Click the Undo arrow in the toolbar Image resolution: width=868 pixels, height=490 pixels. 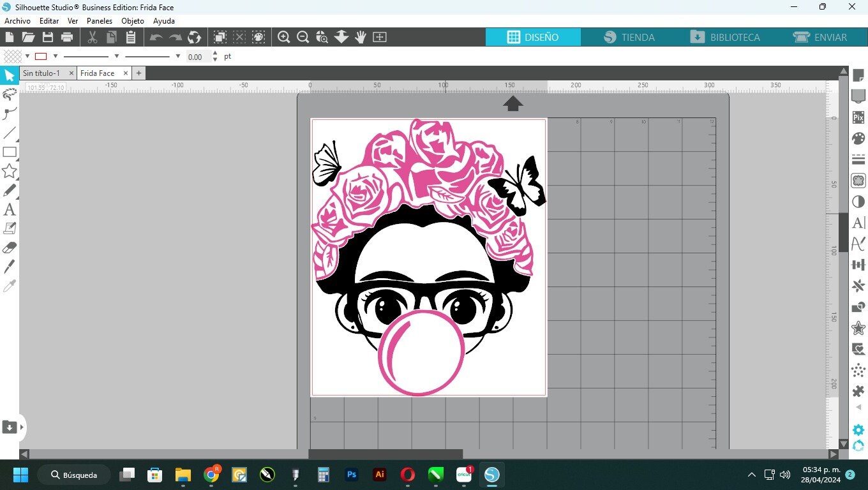(x=155, y=37)
